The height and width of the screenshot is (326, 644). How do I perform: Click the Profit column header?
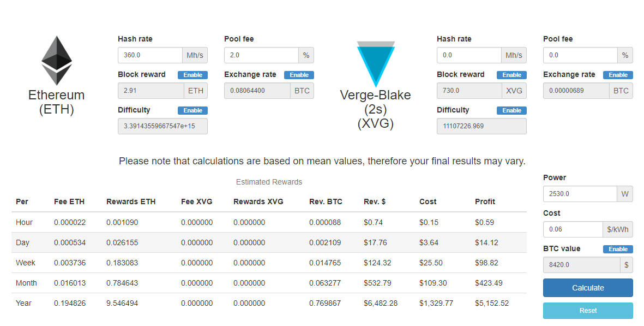(x=485, y=202)
